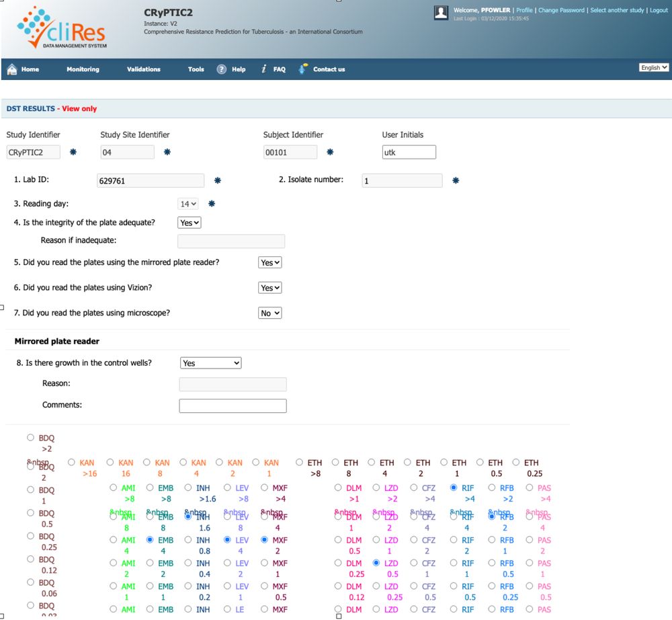The height and width of the screenshot is (620, 672).
Task: Select the KAN 16 radio button
Action: [x=110, y=462]
